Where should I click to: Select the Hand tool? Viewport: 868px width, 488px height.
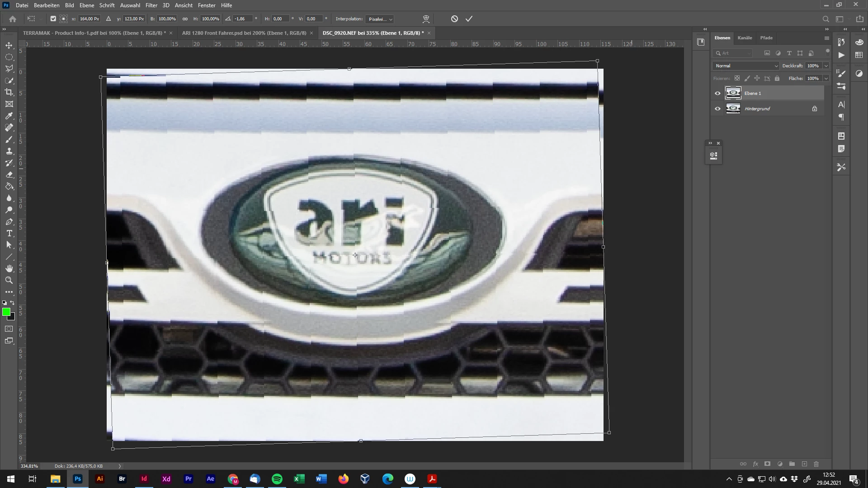(9, 268)
